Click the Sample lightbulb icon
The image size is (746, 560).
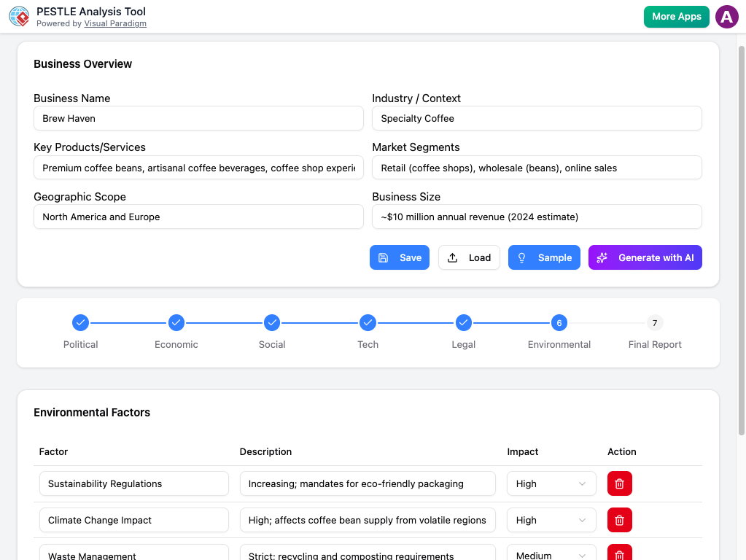522,257
